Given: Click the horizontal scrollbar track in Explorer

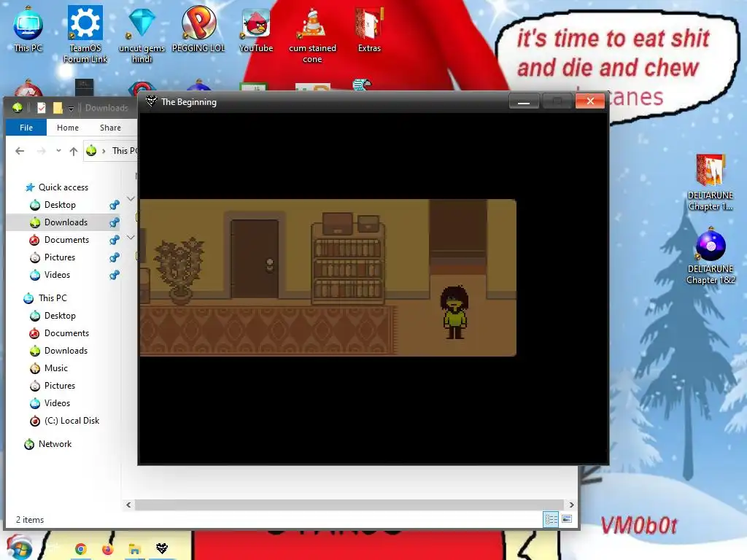Looking at the screenshot, I should [349, 505].
